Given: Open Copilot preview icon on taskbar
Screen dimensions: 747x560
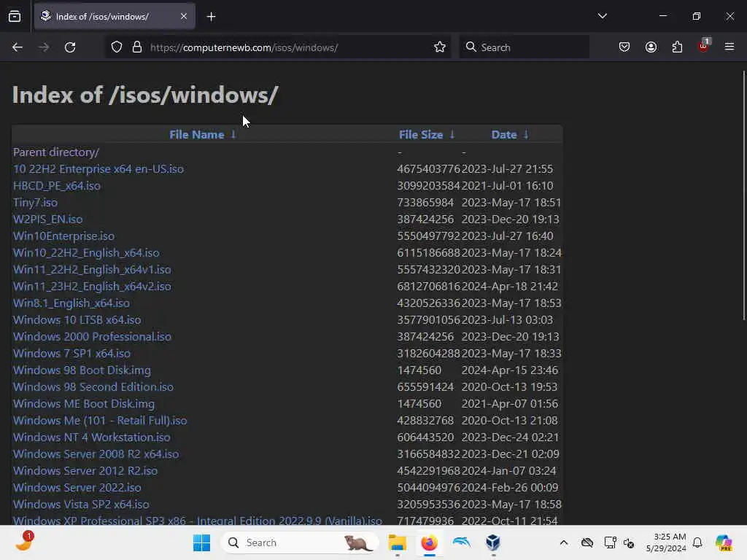Looking at the screenshot, I should click(x=724, y=542).
